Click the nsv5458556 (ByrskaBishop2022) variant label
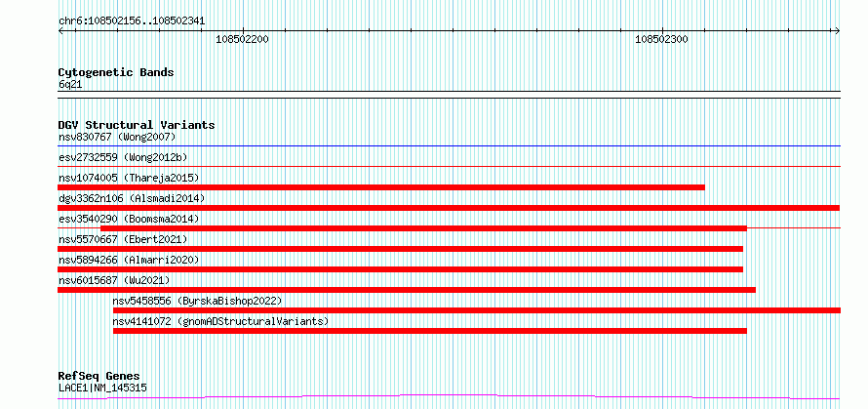868x409 pixels. click(198, 301)
